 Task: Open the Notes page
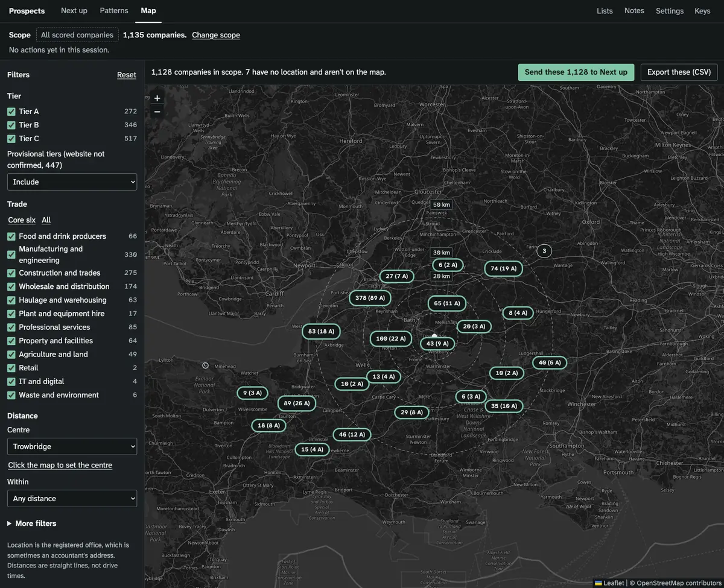pos(634,11)
